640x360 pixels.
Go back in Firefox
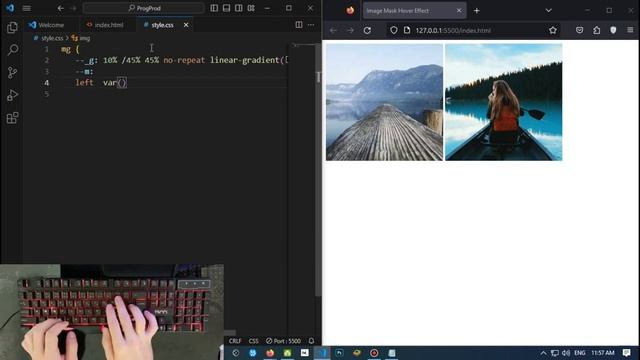[x=333, y=30]
